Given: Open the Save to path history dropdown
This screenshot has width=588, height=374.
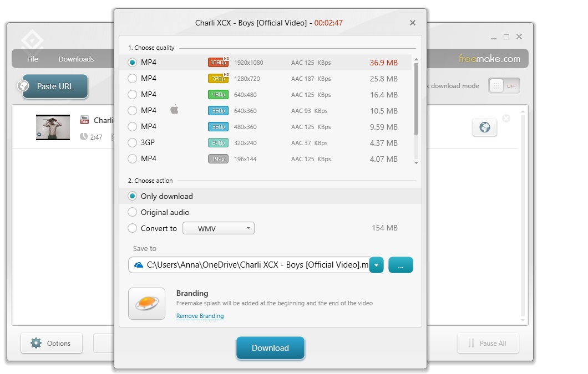Looking at the screenshot, I should pyautogui.click(x=376, y=265).
